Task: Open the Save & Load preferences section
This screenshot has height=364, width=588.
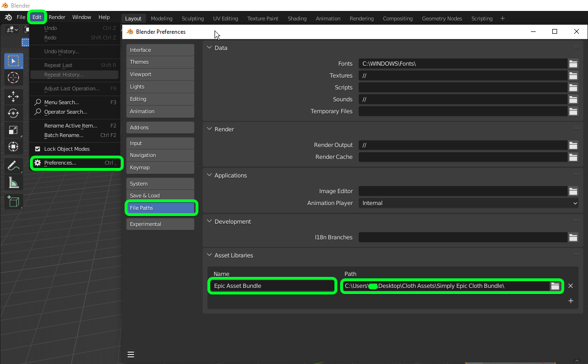Action: (x=160, y=196)
